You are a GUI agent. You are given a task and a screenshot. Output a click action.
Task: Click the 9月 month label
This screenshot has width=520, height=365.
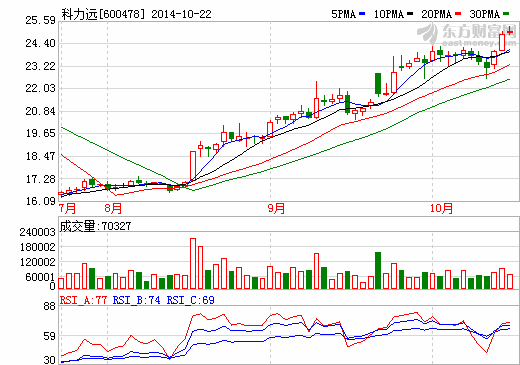[276, 209]
